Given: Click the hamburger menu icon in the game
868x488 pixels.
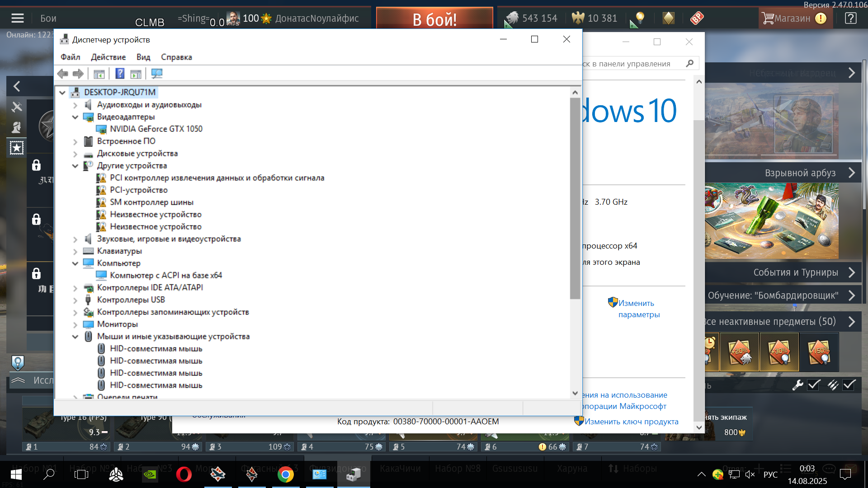Looking at the screenshot, I should tap(18, 18).
